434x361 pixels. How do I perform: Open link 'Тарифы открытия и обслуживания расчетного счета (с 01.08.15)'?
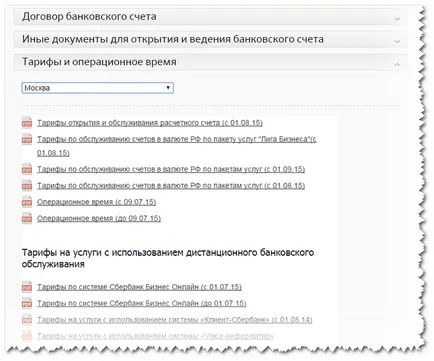click(150, 123)
